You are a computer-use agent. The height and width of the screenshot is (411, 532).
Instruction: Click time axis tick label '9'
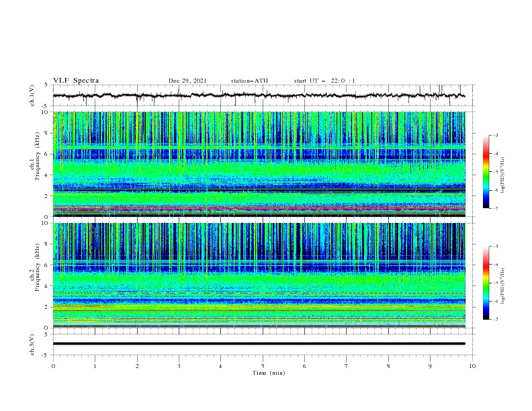coord(430,366)
